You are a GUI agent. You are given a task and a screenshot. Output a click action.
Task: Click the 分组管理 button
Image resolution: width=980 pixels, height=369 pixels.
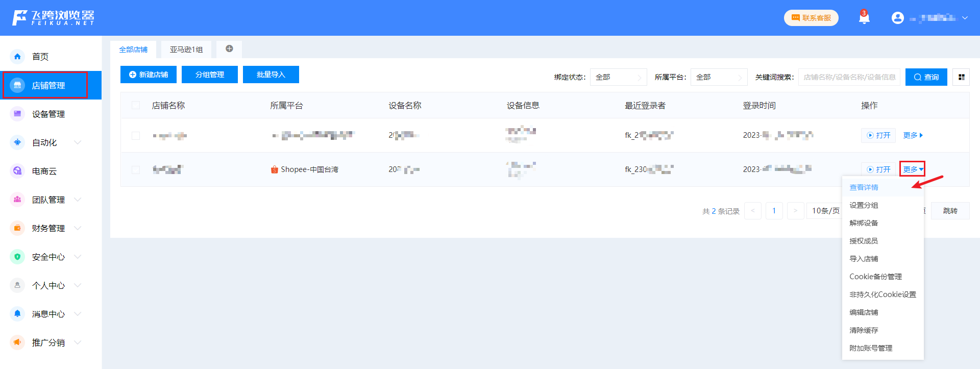click(x=210, y=75)
